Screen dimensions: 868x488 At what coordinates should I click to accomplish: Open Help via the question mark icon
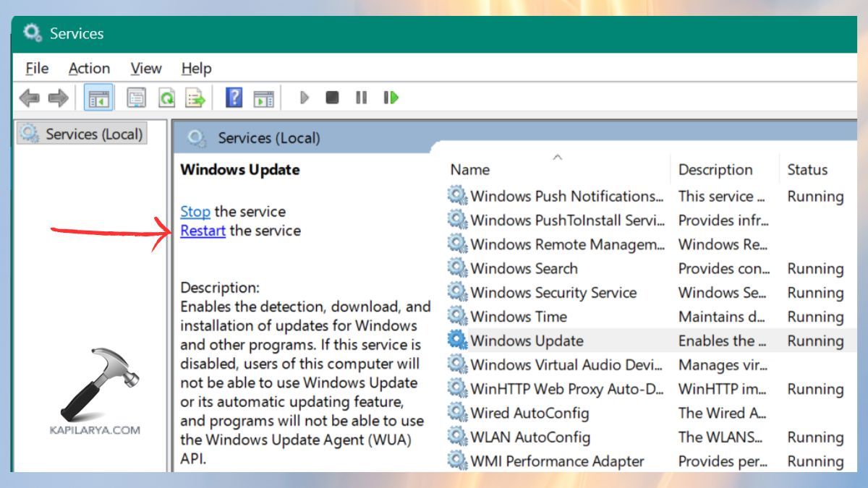pyautogui.click(x=233, y=98)
